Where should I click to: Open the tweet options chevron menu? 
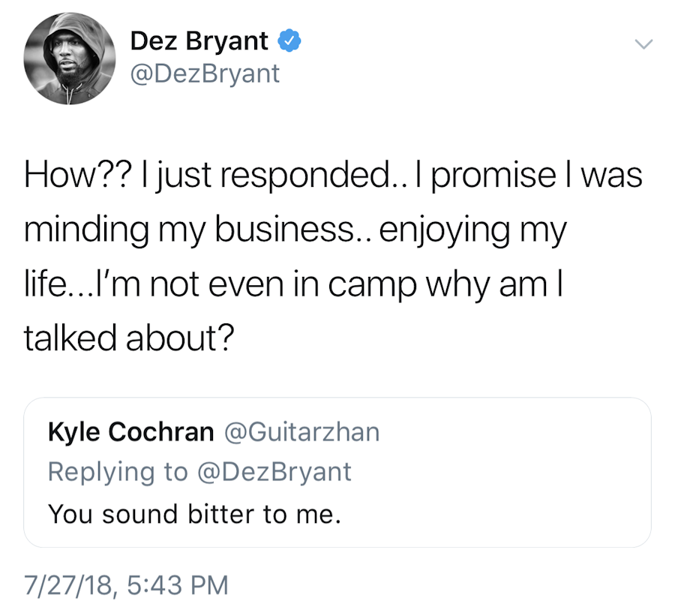coord(643,44)
